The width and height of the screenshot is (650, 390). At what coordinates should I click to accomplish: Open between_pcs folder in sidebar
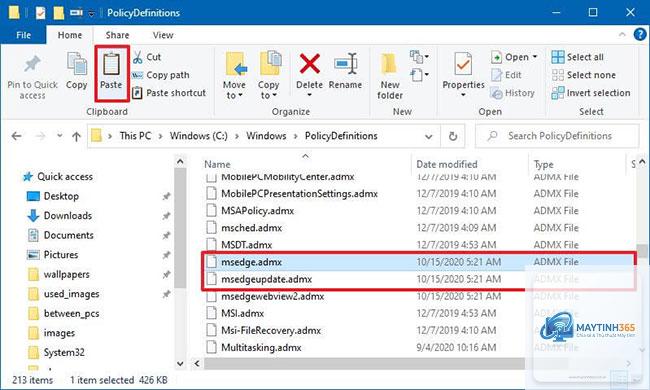[x=64, y=313]
